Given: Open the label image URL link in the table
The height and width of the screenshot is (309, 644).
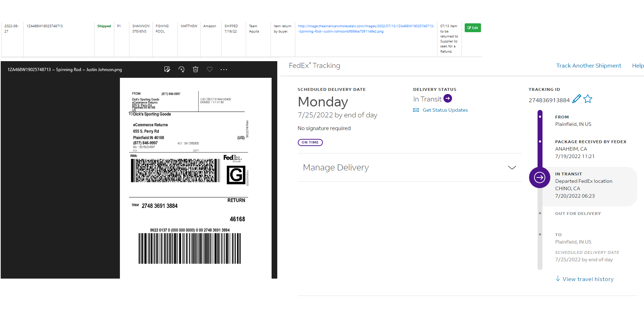Looking at the screenshot, I should [366, 29].
